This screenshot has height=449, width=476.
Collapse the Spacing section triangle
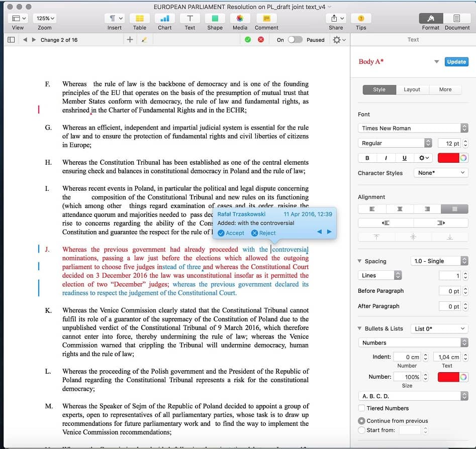coord(359,261)
